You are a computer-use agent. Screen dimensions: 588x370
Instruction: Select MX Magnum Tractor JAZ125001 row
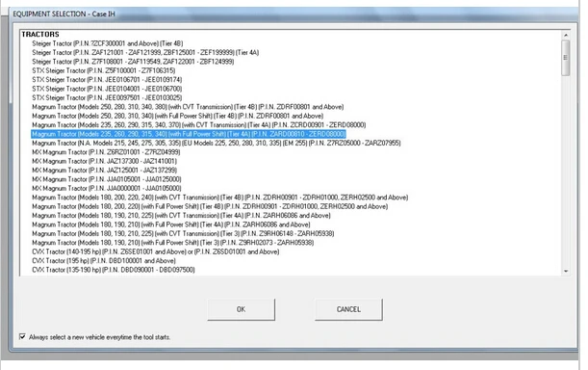[104, 171]
